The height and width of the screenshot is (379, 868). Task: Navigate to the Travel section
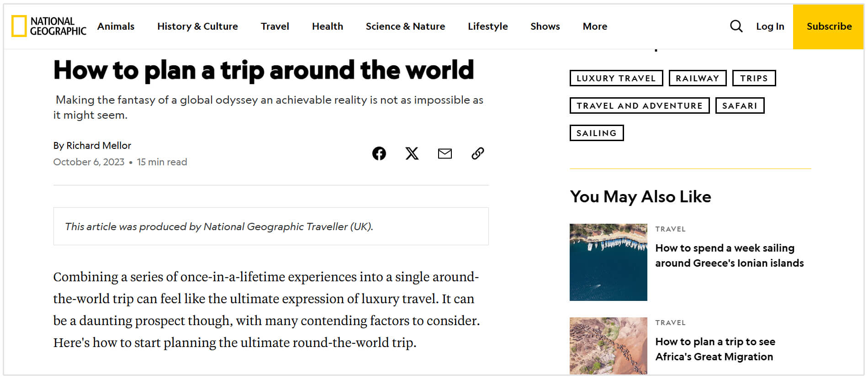275,26
